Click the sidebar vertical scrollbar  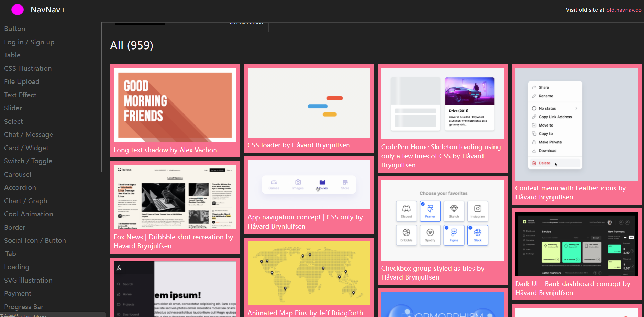click(x=101, y=97)
